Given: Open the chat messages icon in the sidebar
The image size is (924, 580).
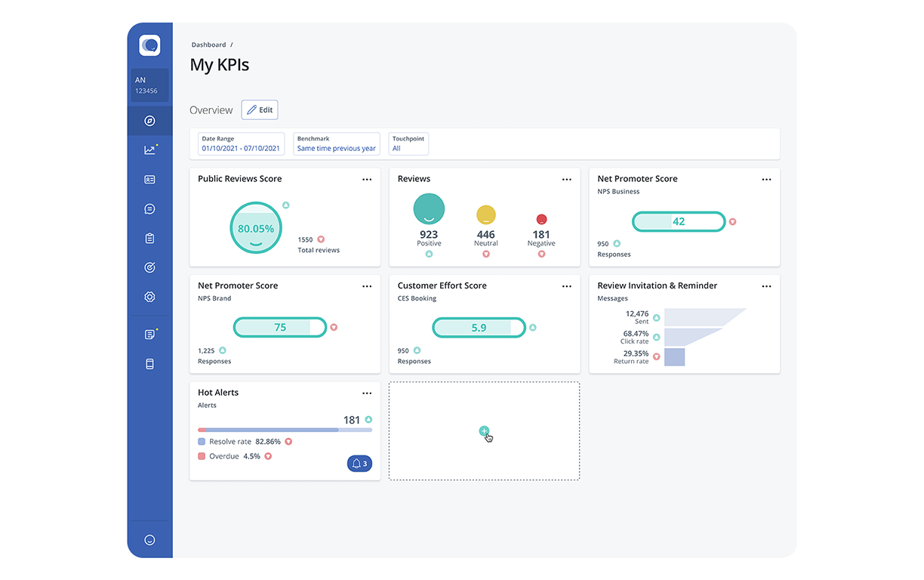Looking at the screenshot, I should 149,208.
